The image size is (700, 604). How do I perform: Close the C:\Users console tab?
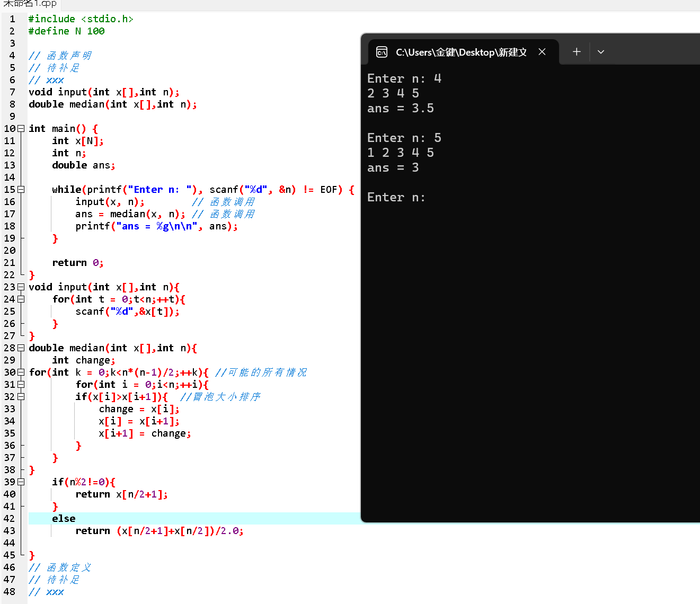tap(542, 52)
